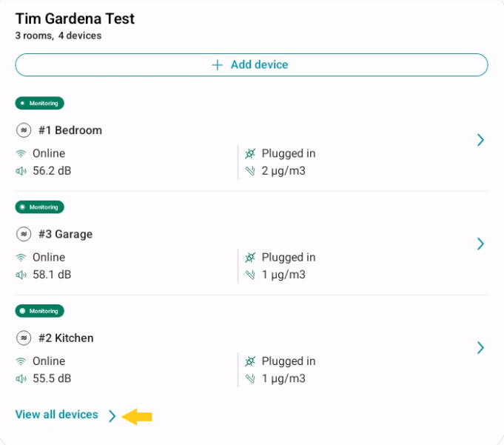Select the #1 Bedroom device name

click(x=70, y=130)
